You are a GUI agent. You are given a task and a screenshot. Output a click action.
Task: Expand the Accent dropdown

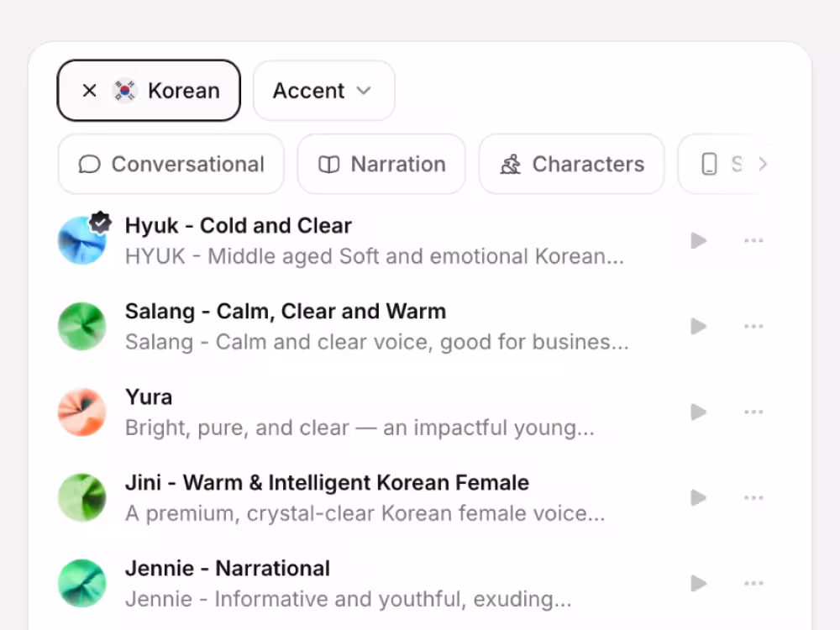click(x=323, y=91)
